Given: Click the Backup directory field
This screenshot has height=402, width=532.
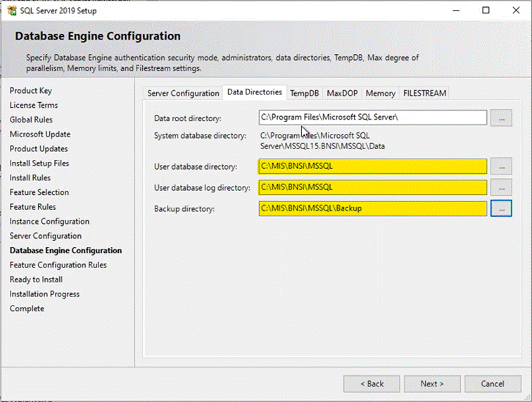Looking at the screenshot, I should tap(372, 208).
